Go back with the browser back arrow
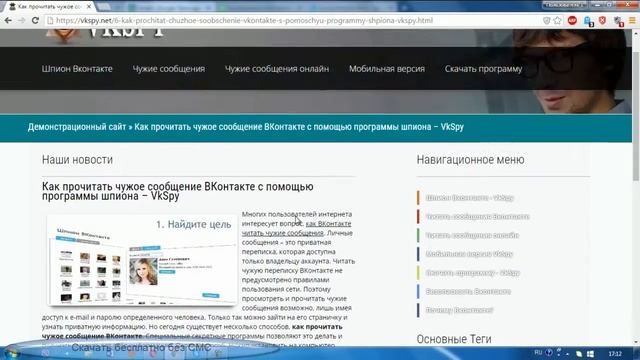640x360 pixels. coord(8,20)
